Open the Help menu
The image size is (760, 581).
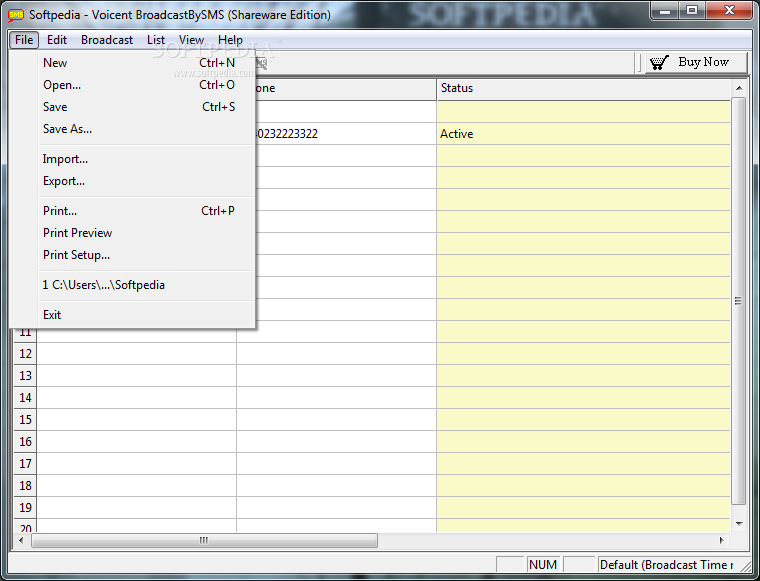230,40
